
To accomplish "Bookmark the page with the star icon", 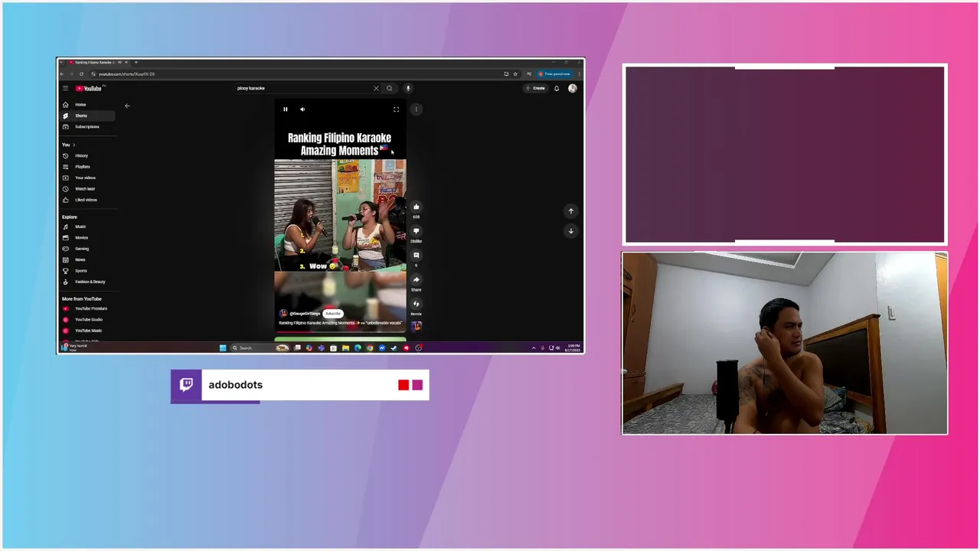I will click(x=515, y=74).
